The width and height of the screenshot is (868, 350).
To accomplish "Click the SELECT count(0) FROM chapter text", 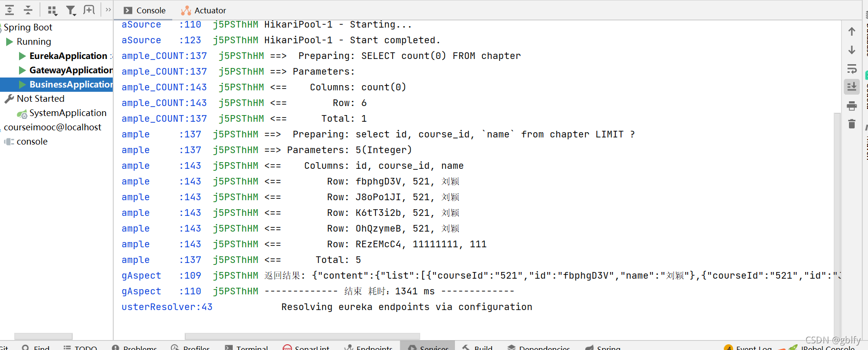I will click(441, 56).
